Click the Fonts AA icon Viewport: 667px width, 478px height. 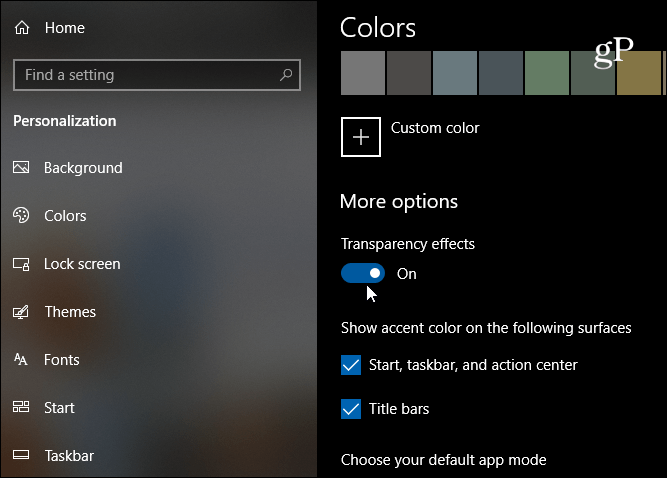click(x=21, y=360)
